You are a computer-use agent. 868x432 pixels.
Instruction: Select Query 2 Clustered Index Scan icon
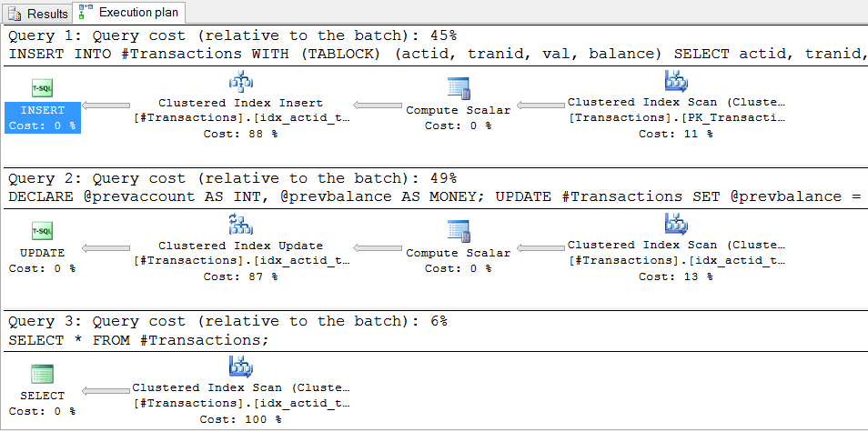[676, 225]
